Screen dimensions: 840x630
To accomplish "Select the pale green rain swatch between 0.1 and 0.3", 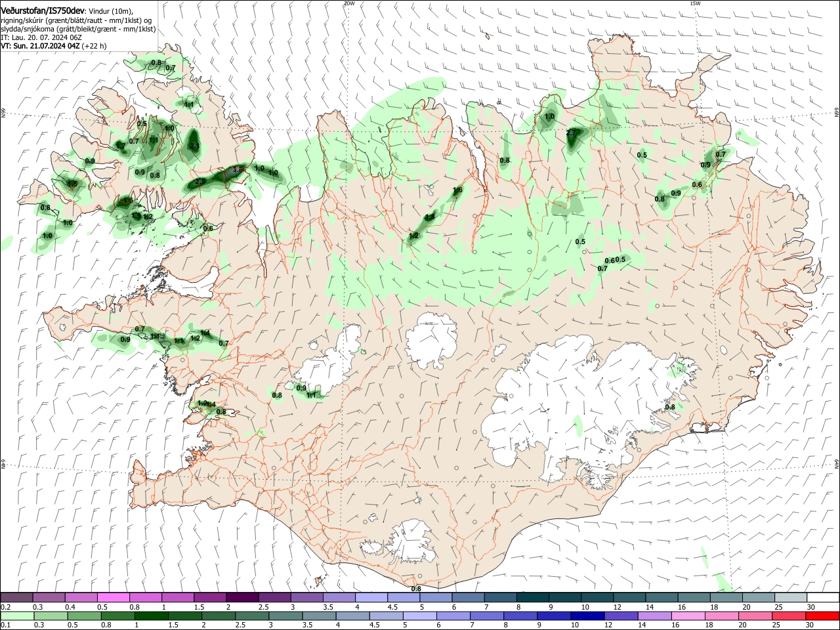I will [17, 616].
